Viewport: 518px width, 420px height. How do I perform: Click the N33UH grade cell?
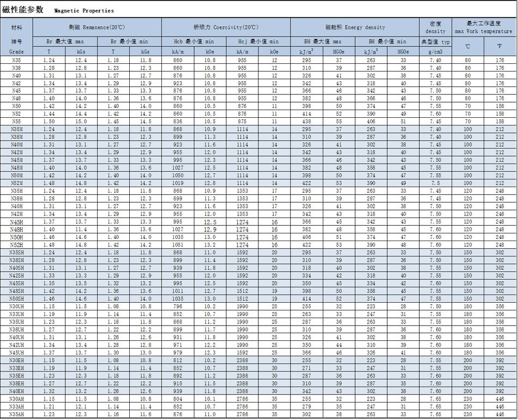[x=16, y=314]
